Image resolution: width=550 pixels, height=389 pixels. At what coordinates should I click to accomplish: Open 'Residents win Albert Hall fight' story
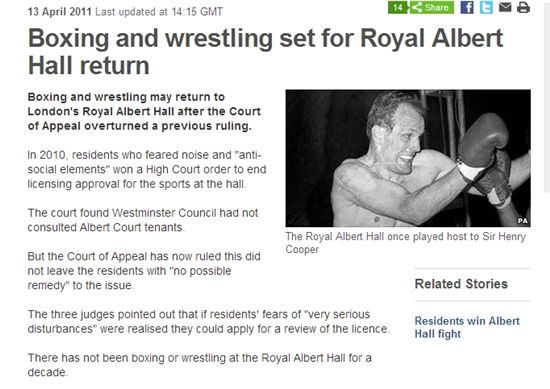coord(467,327)
